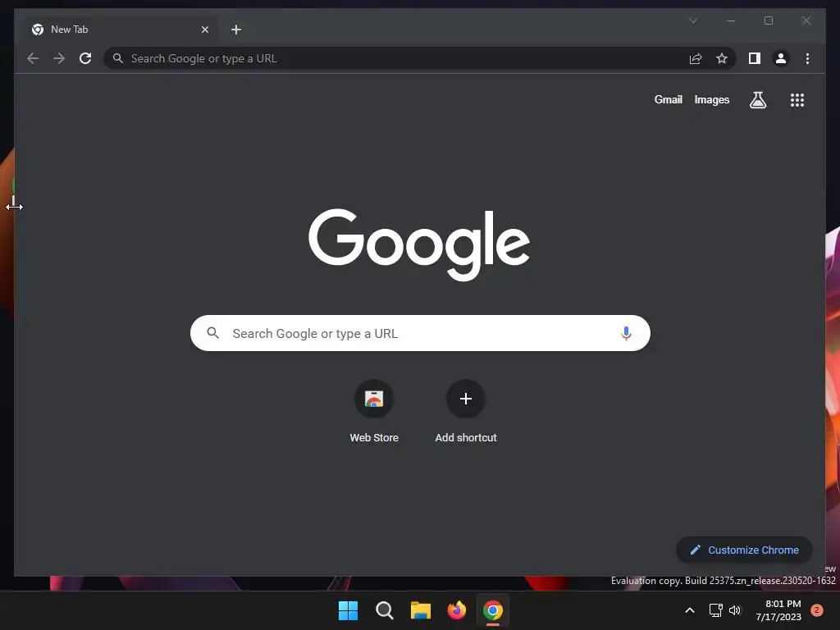The height and width of the screenshot is (630, 840).
Task: Click the search magnifier in Google box
Action: [x=212, y=333]
